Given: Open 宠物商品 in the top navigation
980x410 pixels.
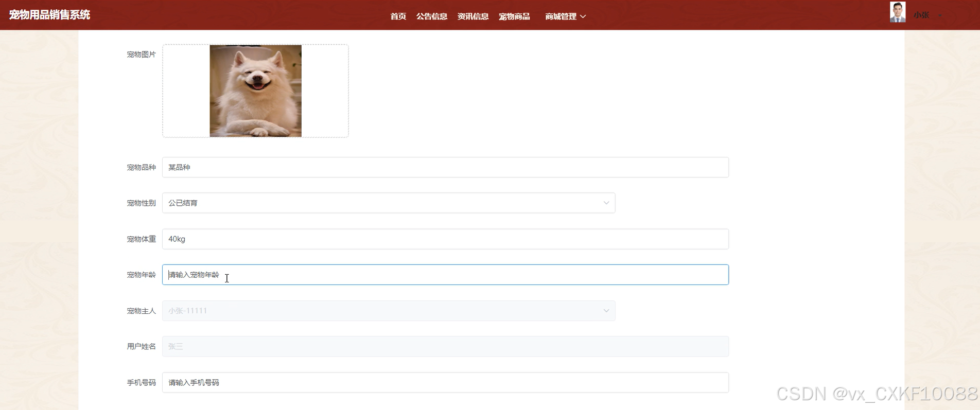Looking at the screenshot, I should pos(514,16).
